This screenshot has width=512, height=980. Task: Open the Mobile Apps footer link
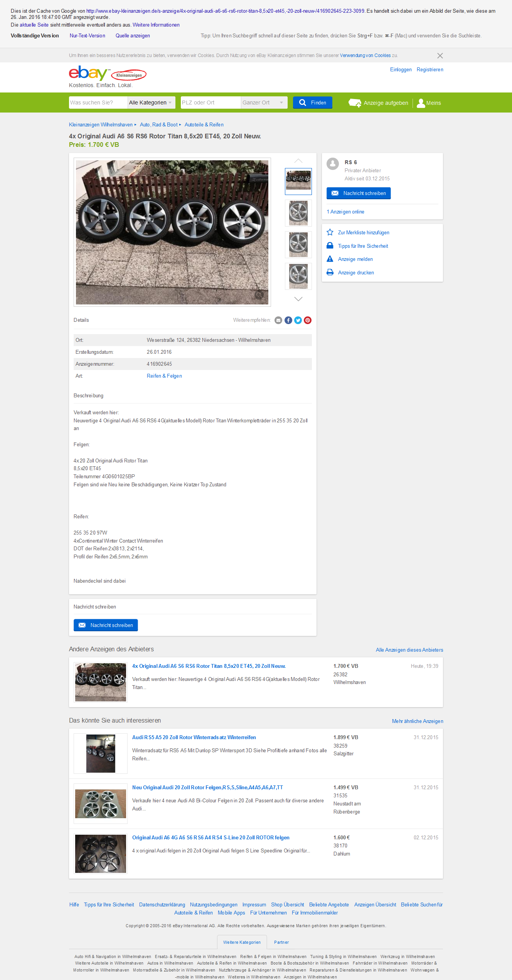coord(231,913)
